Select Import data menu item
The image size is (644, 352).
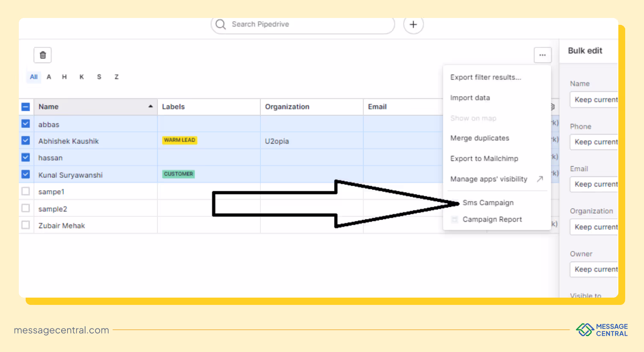pyautogui.click(x=470, y=98)
